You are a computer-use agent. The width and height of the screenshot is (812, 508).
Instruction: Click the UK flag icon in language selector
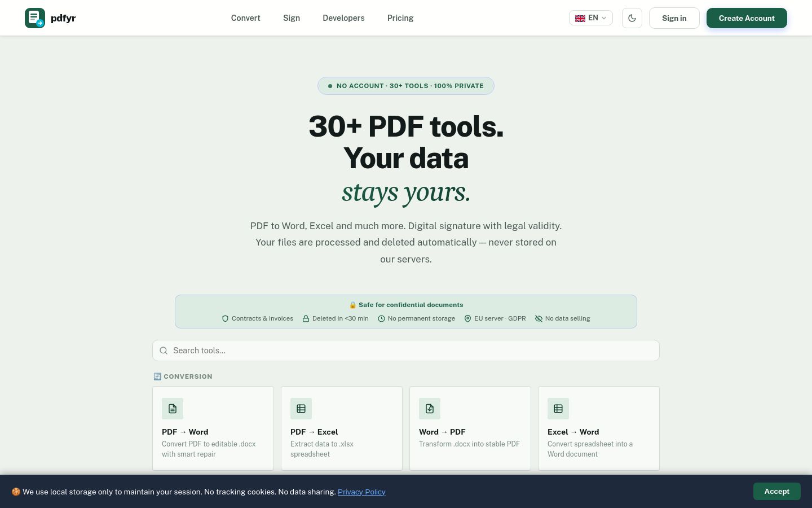point(580,19)
